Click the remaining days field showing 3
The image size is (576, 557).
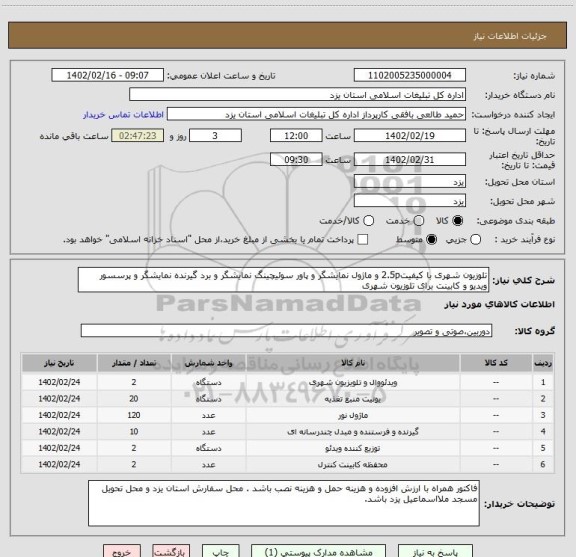215,136
